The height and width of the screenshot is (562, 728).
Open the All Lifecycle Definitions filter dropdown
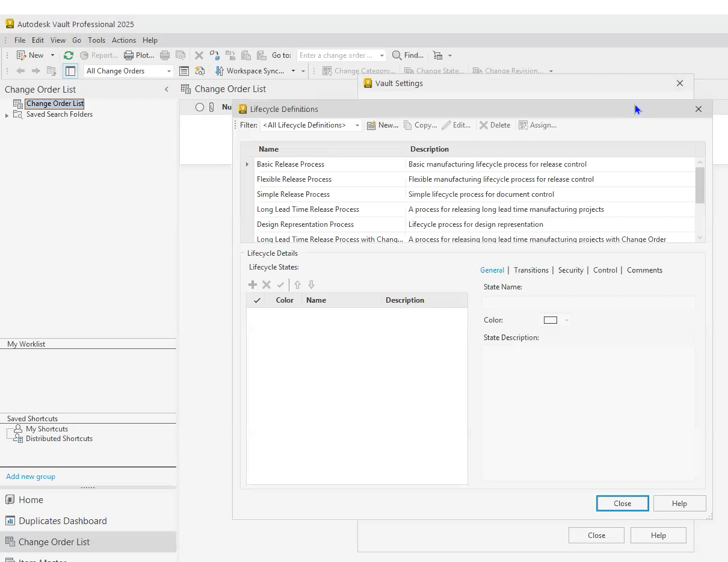pos(310,125)
